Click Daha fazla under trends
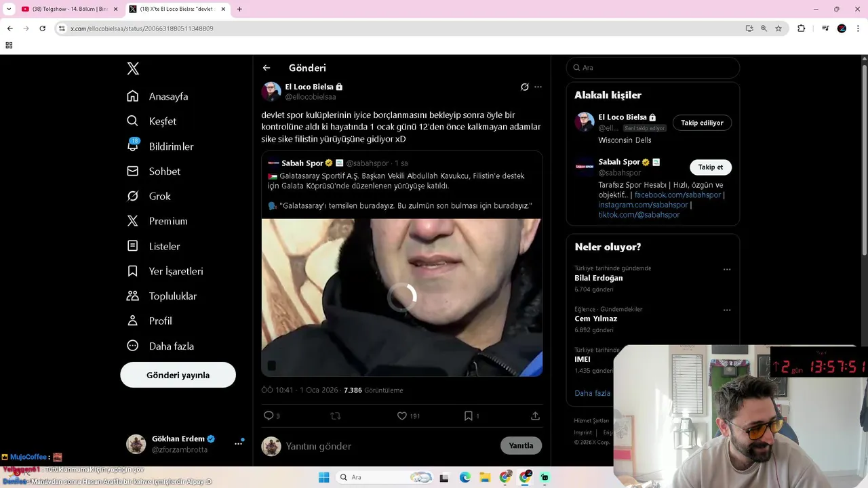The image size is (868, 488). click(x=592, y=393)
